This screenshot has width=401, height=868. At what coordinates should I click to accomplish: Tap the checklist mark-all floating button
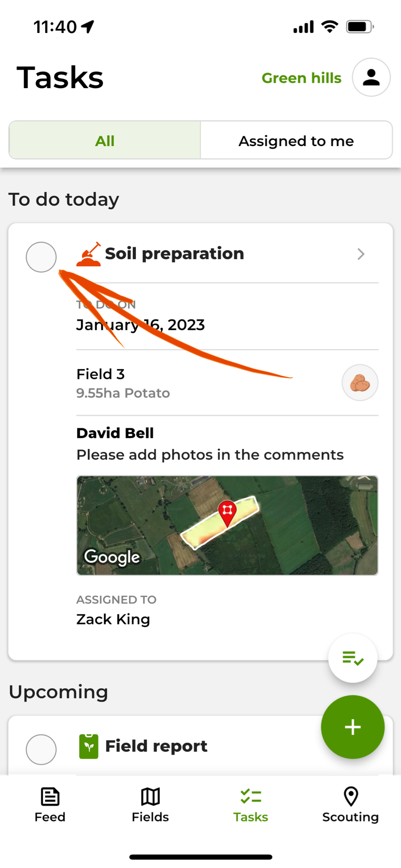tap(352, 658)
